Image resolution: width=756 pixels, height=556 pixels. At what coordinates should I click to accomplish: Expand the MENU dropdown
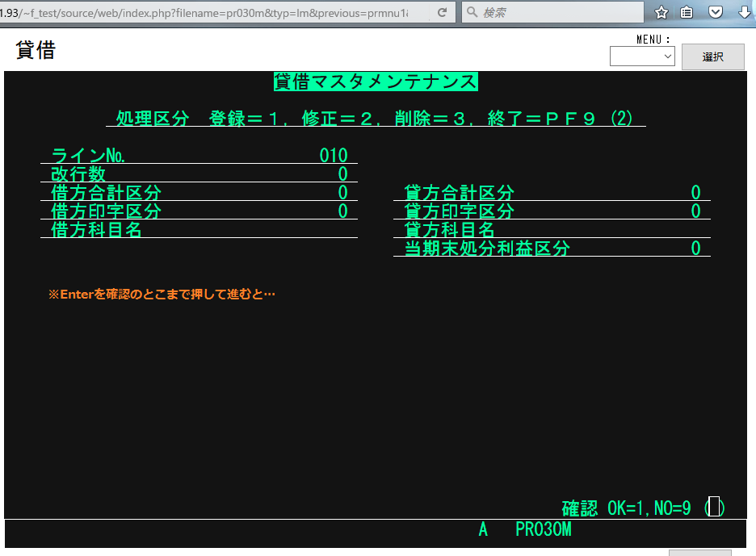click(642, 56)
